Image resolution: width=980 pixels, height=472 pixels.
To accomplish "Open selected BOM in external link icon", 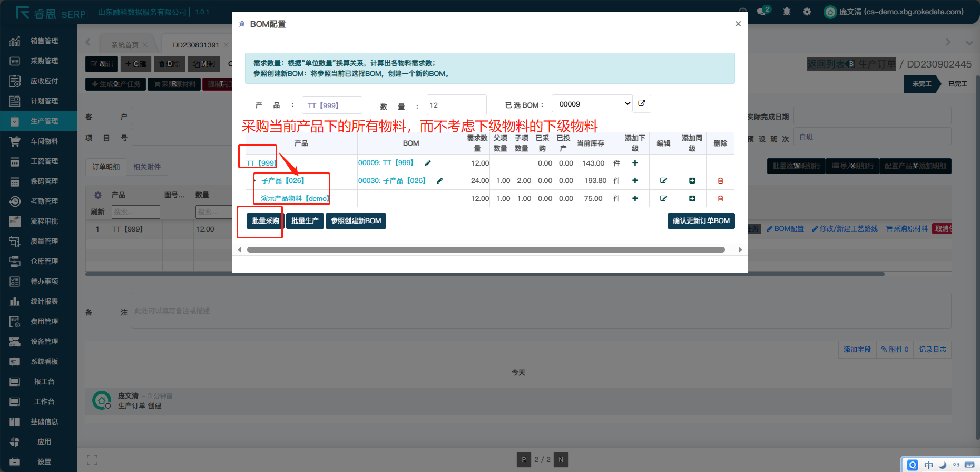I will point(642,104).
